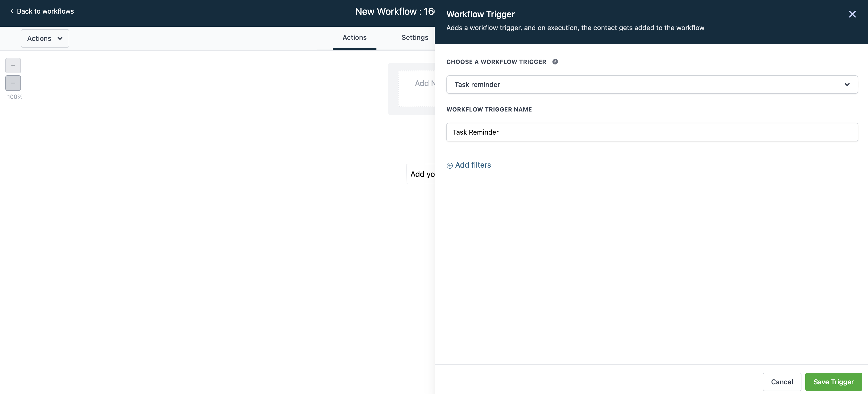Click the info icon beside Choose a Workflow Trigger
The width and height of the screenshot is (868, 394).
pyautogui.click(x=555, y=62)
